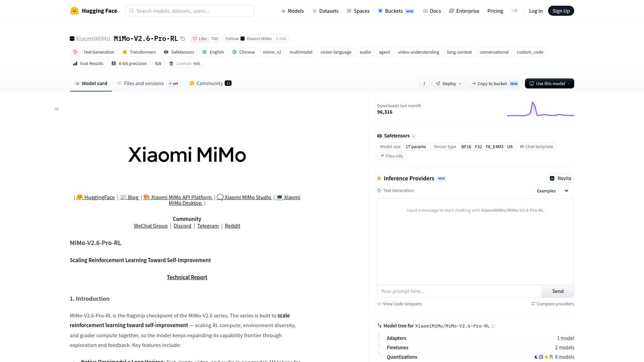Focus the search models input field

point(190,11)
